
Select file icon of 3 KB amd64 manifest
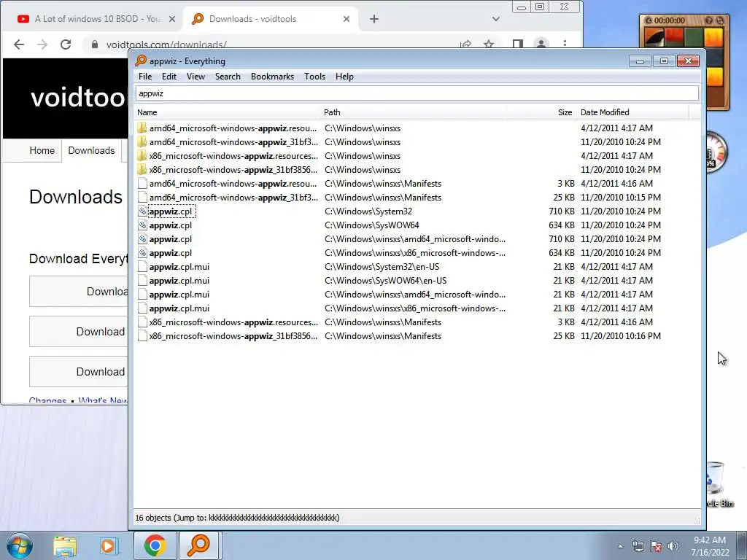(142, 183)
